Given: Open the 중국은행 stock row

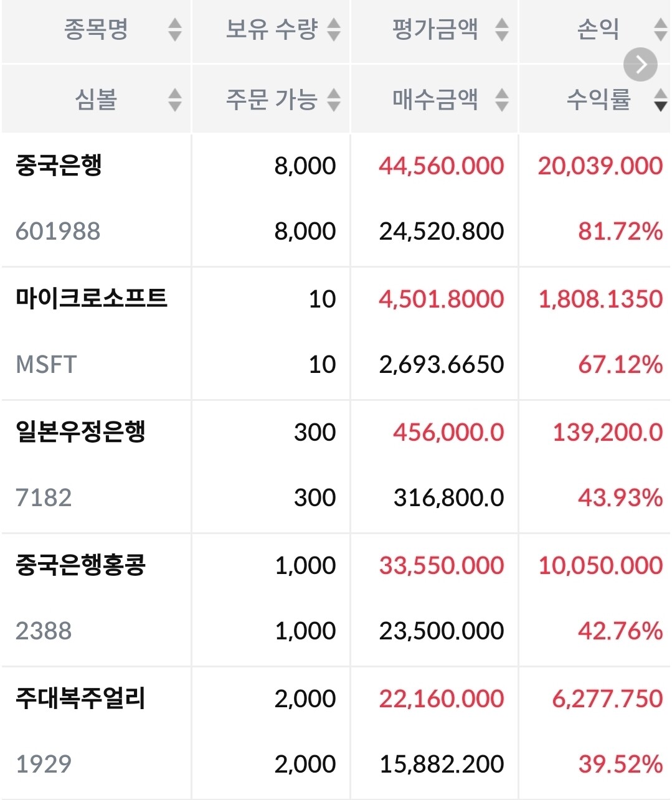Looking at the screenshot, I should pyautogui.click(x=59, y=166).
